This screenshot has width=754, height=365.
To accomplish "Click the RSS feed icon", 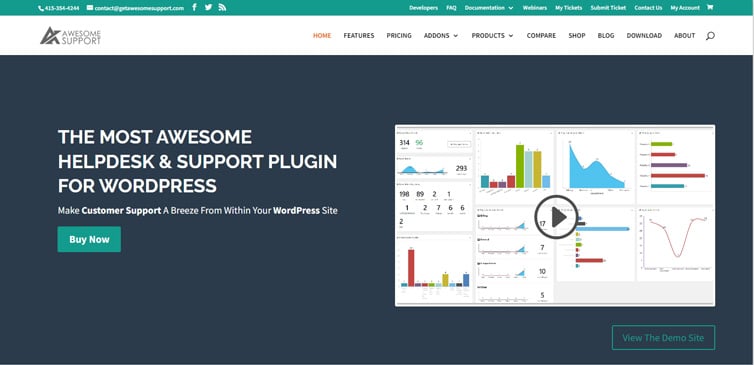I will pyautogui.click(x=222, y=8).
